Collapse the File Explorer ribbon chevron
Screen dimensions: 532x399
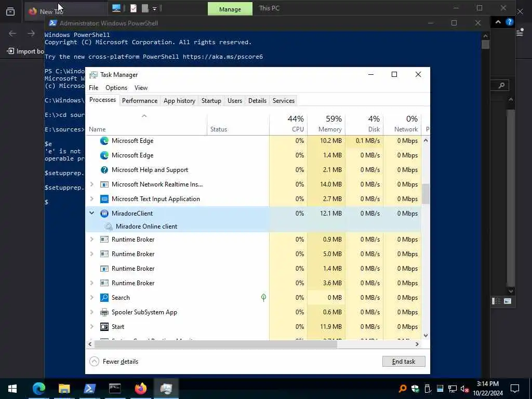click(498, 22)
